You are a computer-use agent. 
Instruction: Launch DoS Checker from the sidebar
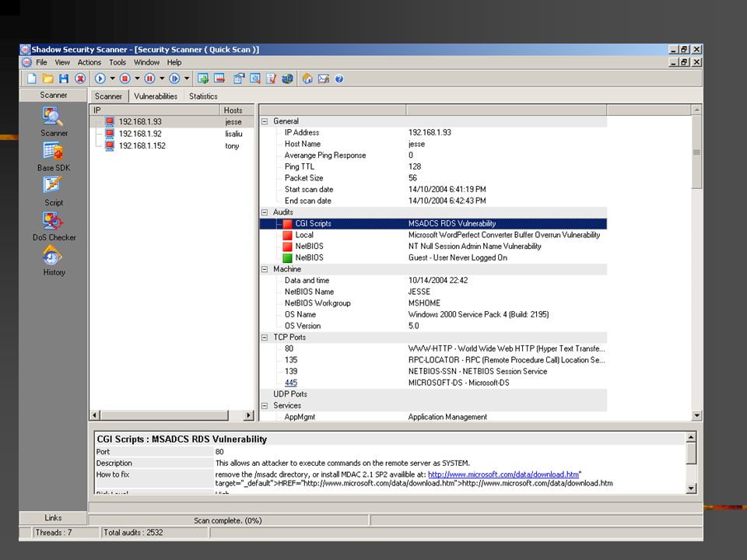coord(52,220)
